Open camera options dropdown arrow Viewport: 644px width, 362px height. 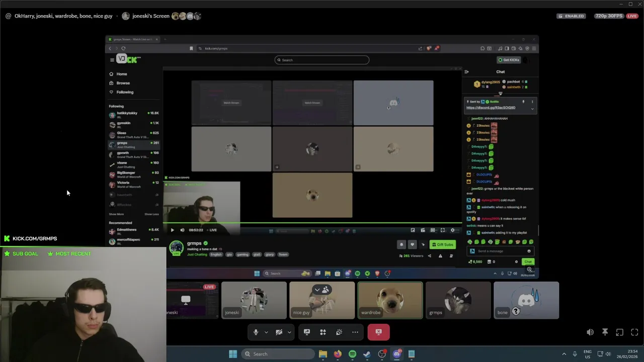coord(289,332)
